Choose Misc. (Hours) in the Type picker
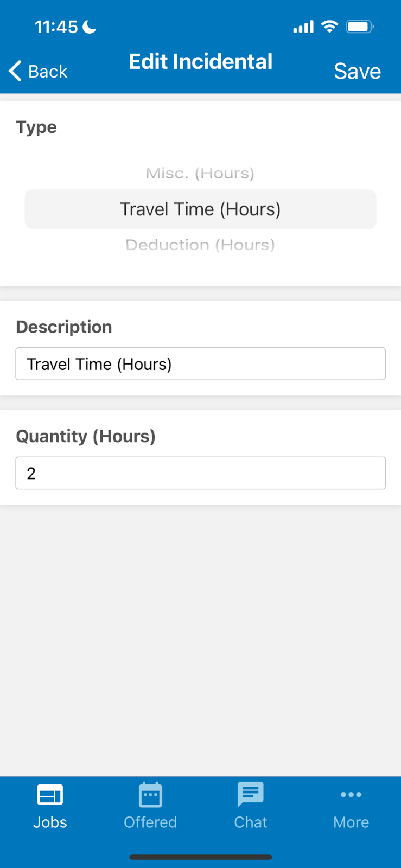 [x=200, y=174]
